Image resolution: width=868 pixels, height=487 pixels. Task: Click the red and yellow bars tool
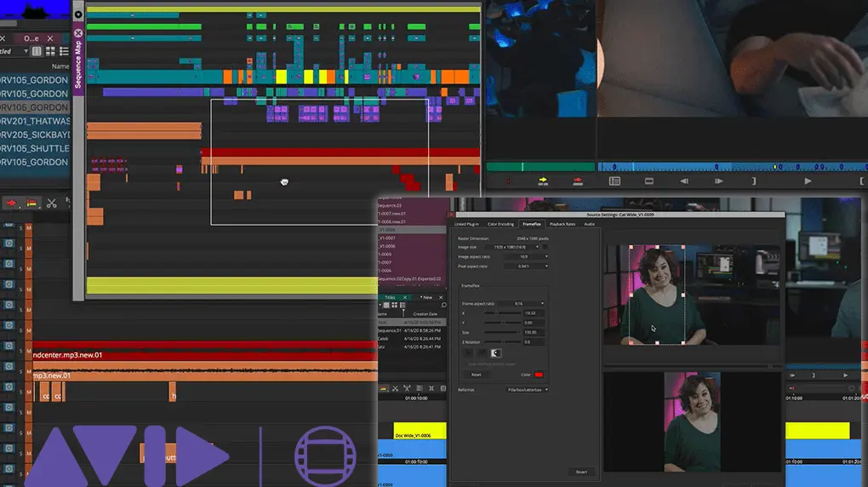coord(31,203)
